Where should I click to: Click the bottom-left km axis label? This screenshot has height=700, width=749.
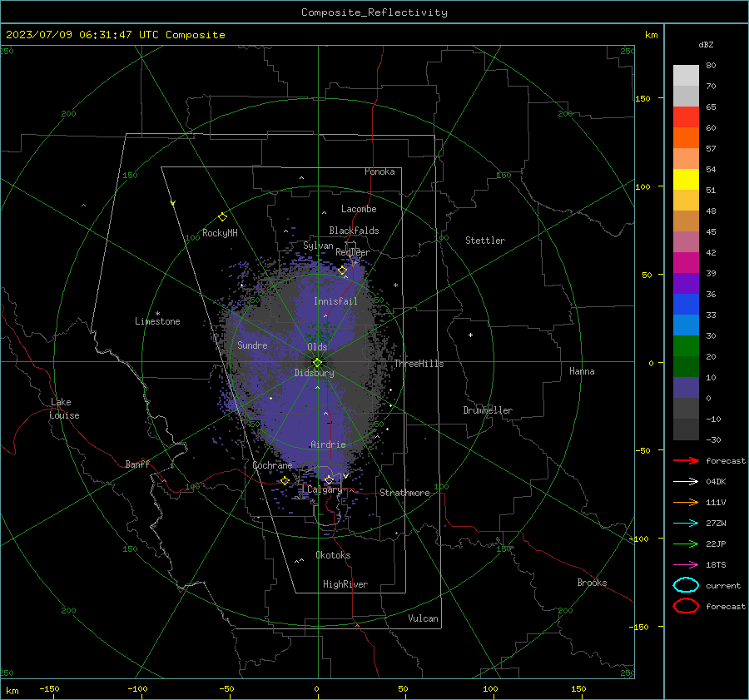[12, 691]
